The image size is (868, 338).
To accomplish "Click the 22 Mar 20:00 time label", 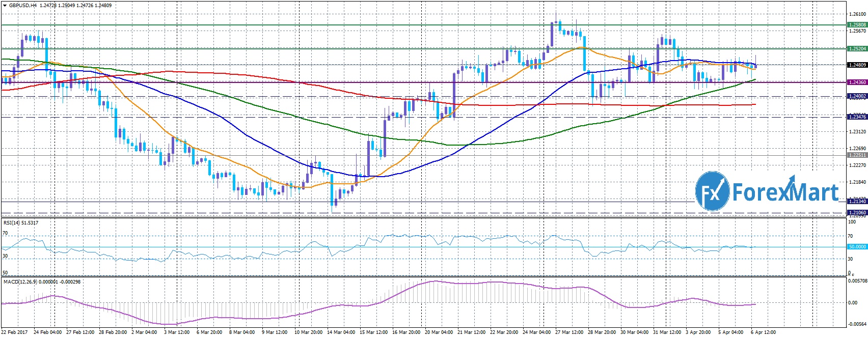I will click(x=504, y=332).
